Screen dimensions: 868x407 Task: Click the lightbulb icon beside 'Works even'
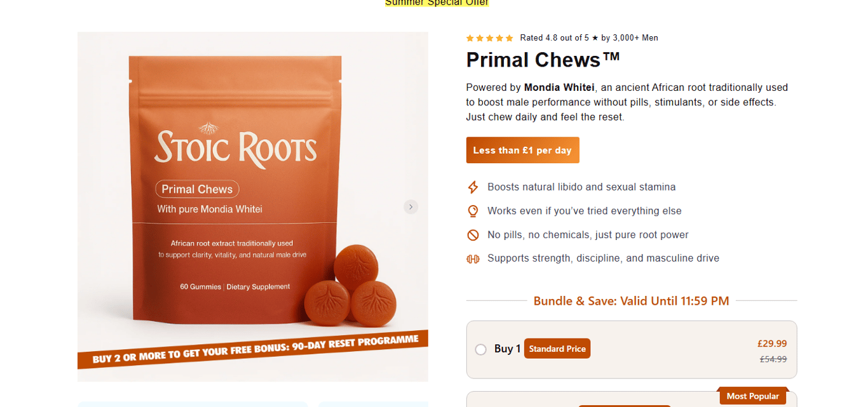tap(473, 211)
